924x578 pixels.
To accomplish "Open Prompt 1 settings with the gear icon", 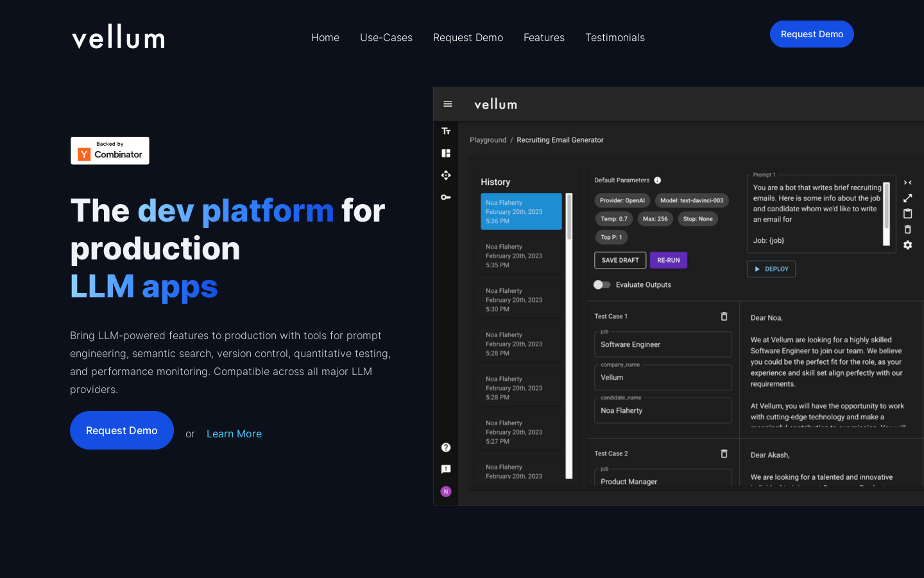I will [x=907, y=245].
